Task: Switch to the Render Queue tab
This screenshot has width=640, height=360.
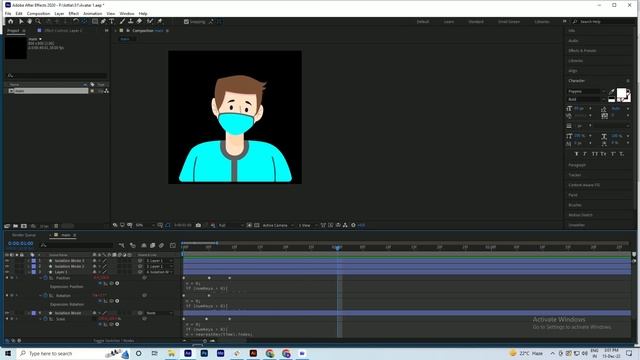Action: click(24, 235)
